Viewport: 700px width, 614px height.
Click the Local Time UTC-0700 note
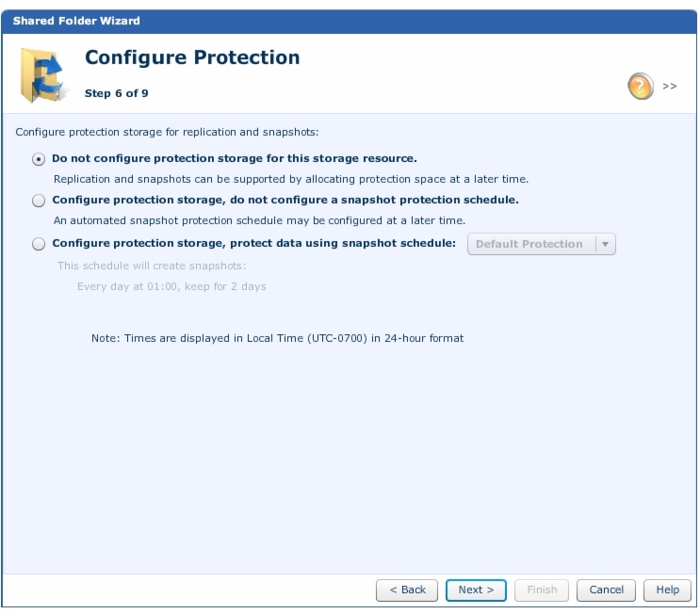point(277,338)
